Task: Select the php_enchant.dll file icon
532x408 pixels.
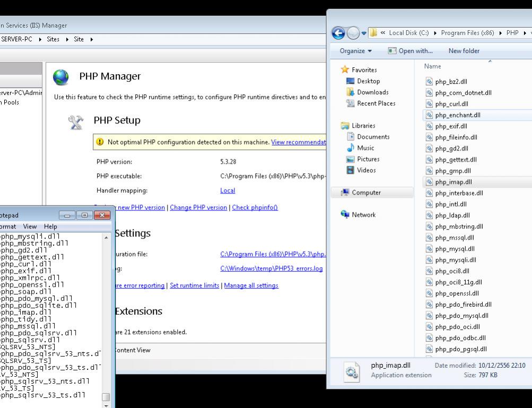Action: [x=429, y=115]
